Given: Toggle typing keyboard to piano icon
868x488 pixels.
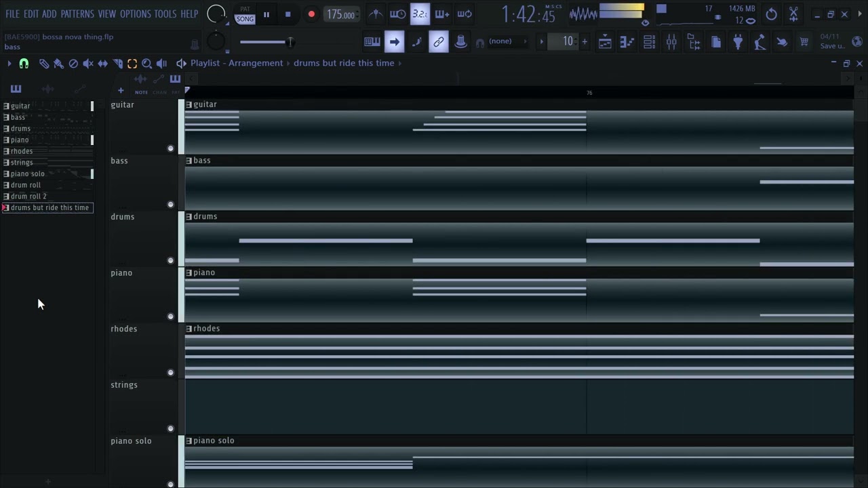Looking at the screenshot, I should click(x=372, y=42).
